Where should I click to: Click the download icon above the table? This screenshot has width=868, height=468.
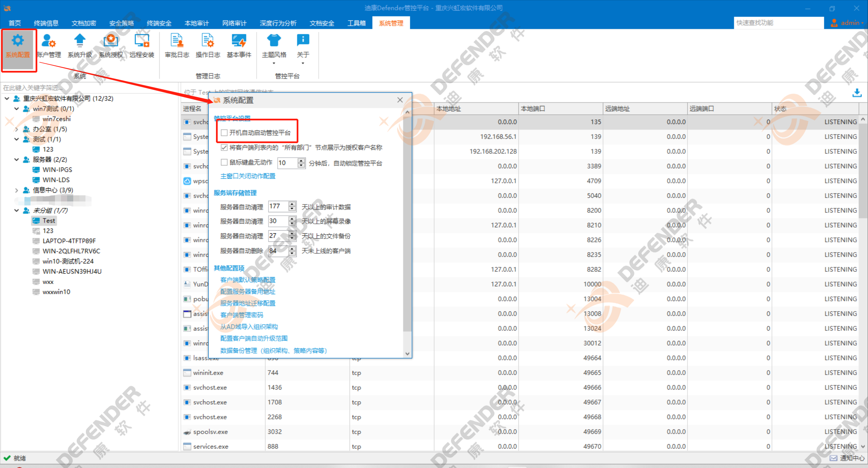(x=857, y=92)
